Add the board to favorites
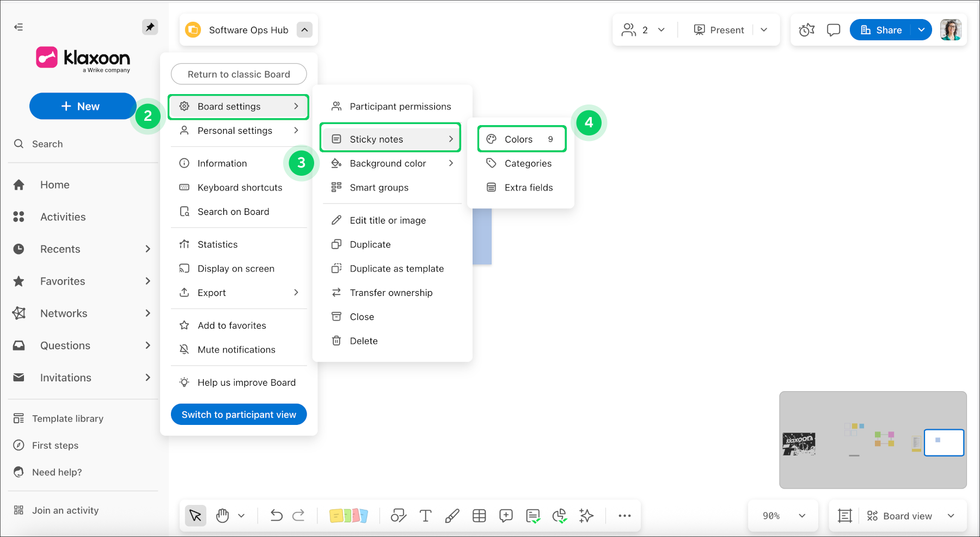 point(231,325)
